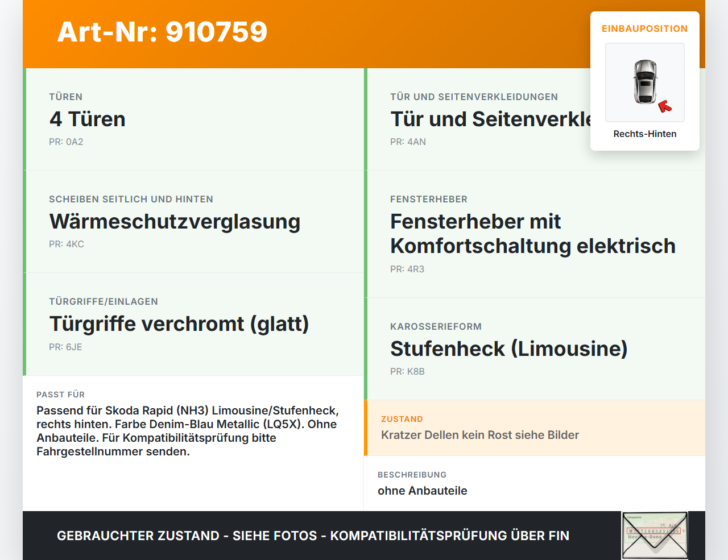Click the PR: 4AN code
Viewport: 728px width, 560px height.
pos(408,142)
